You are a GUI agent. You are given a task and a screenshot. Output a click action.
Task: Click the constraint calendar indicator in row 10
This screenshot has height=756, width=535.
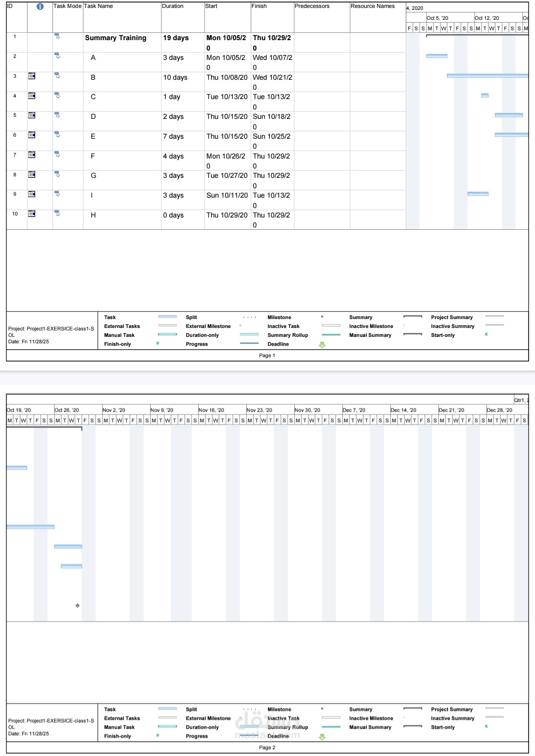32,214
